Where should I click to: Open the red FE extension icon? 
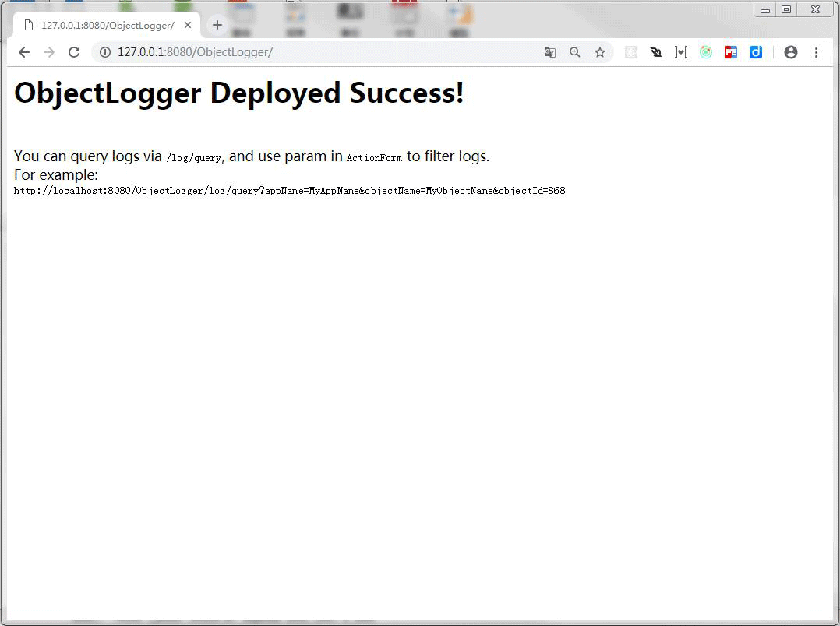coord(731,52)
